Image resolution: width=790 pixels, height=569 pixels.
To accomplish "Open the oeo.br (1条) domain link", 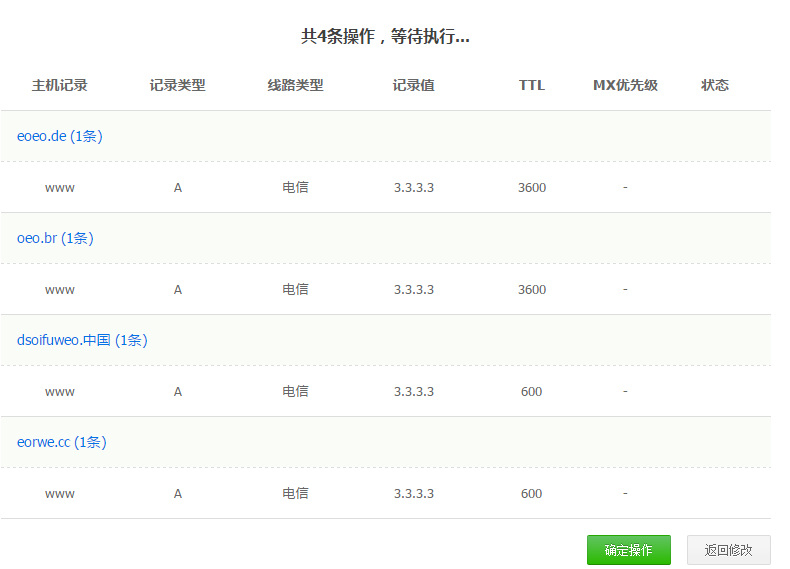I will pos(55,238).
